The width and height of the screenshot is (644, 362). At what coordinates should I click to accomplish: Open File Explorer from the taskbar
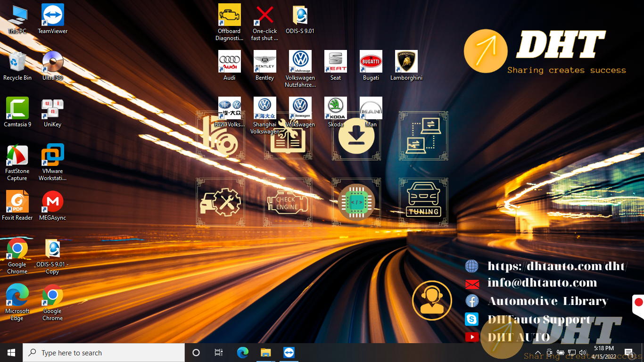point(265,353)
